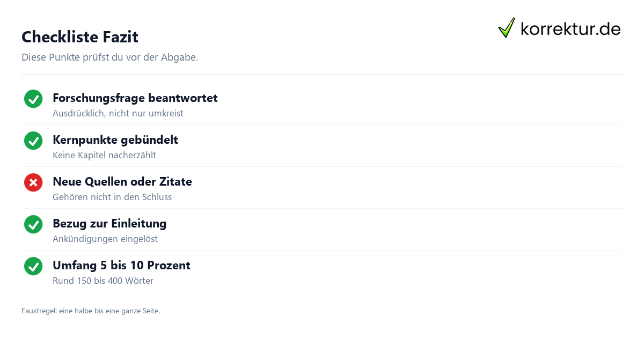Select the heading Bezug zur Einleitung

click(x=109, y=224)
